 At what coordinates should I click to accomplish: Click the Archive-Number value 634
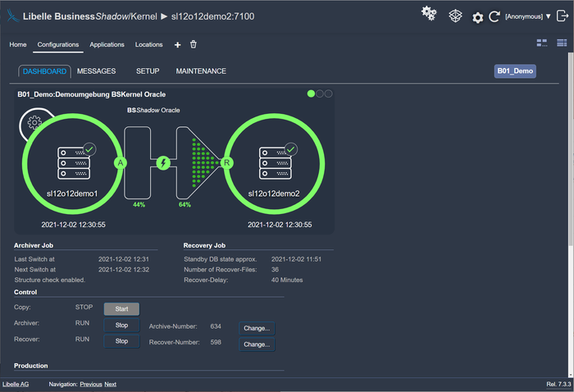click(x=216, y=326)
